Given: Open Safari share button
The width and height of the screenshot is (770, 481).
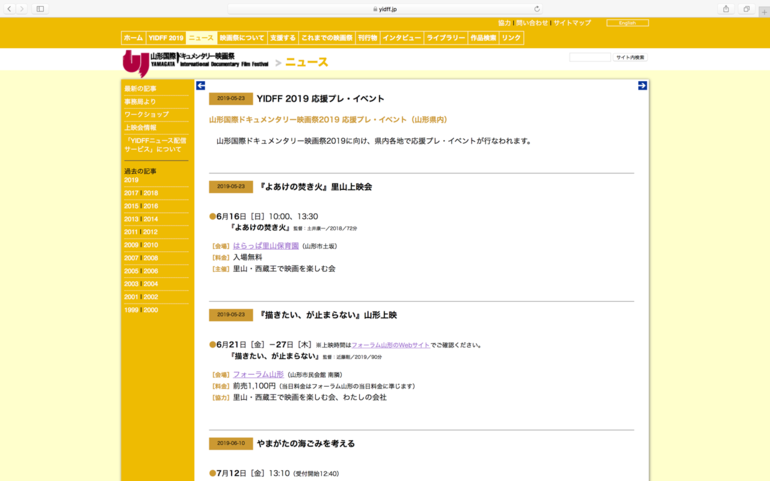Looking at the screenshot, I should click(725, 8).
